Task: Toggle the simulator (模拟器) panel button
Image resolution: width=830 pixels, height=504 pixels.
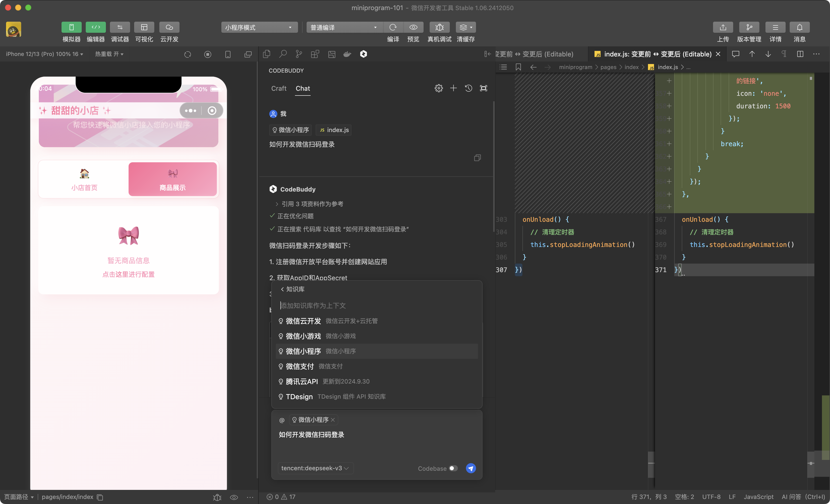Action: click(71, 27)
